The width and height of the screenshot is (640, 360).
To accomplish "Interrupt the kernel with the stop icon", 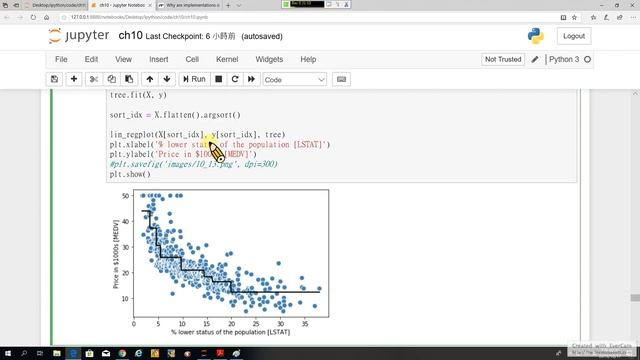I will 219,79.
